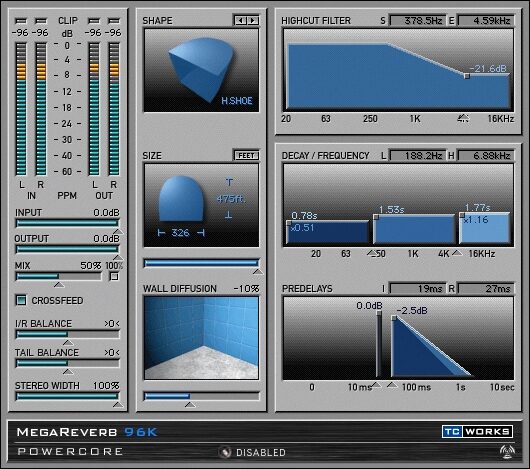Click highcut start frequency field 378.5Hz
The image size is (530, 469).
(x=418, y=20)
